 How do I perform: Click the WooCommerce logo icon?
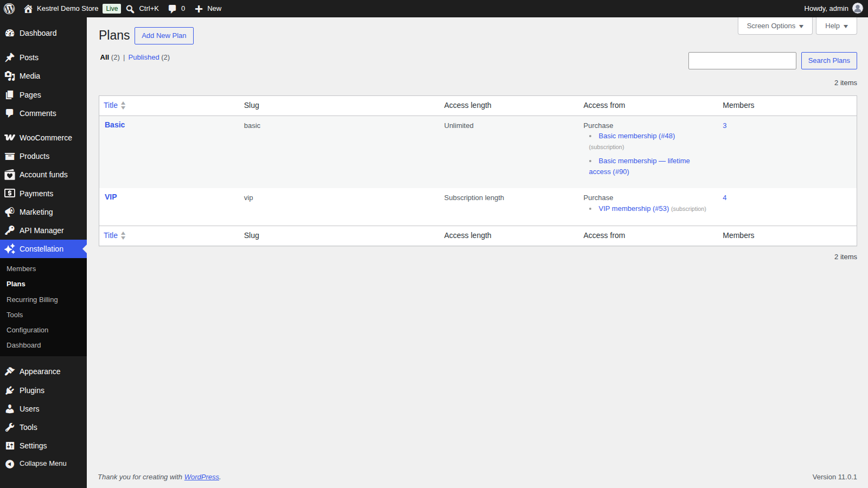pos(10,138)
